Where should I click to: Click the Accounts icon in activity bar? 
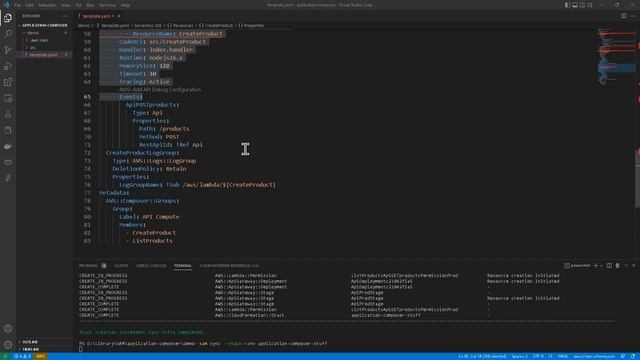pyautogui.click(x=8, y=329)
